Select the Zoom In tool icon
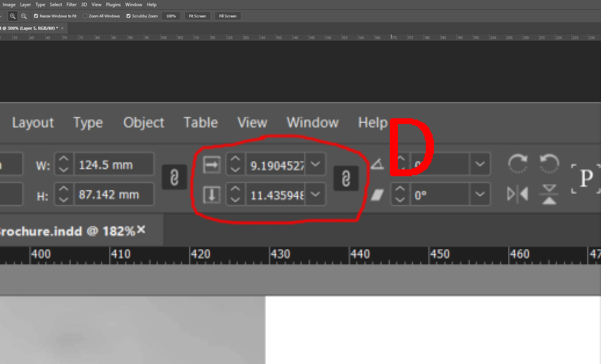This screenshot has height=364, width=601. [13, 16]
